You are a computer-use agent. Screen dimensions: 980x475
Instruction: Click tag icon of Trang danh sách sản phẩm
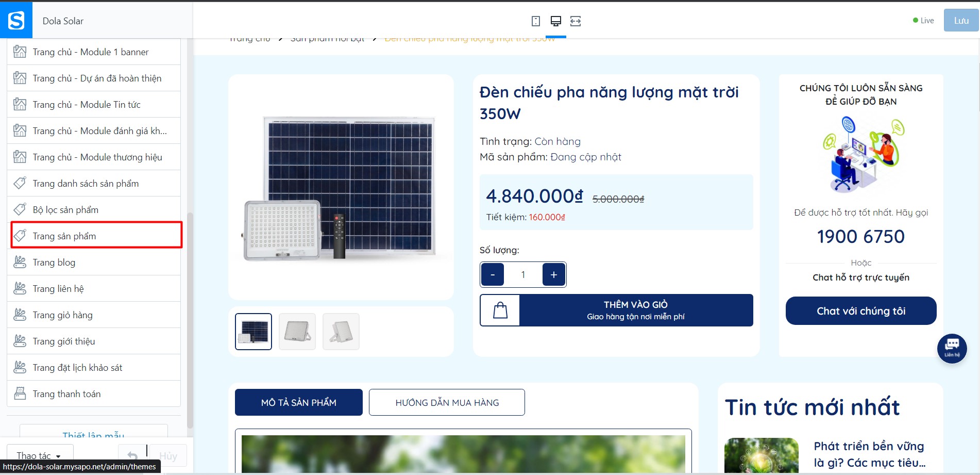click(x=20, y=183)
